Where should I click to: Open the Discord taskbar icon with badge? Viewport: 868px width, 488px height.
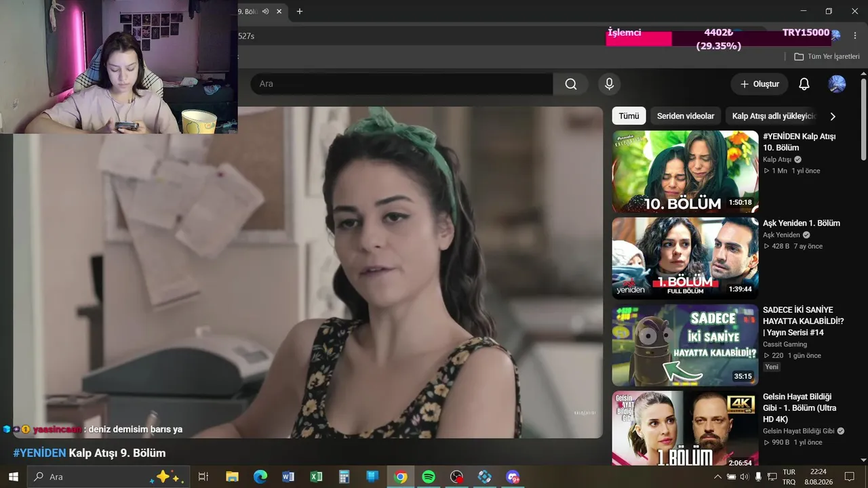click(513, 476)
